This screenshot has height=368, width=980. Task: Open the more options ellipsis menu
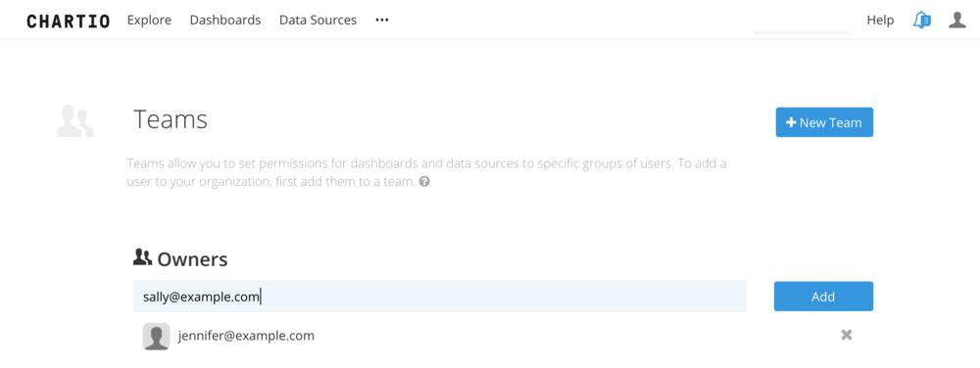[382, 20]
